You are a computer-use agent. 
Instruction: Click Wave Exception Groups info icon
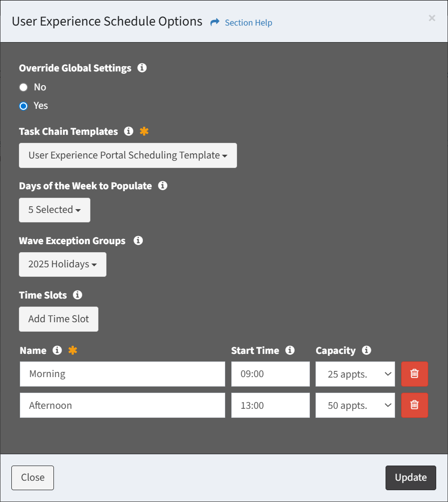[138, 240]
